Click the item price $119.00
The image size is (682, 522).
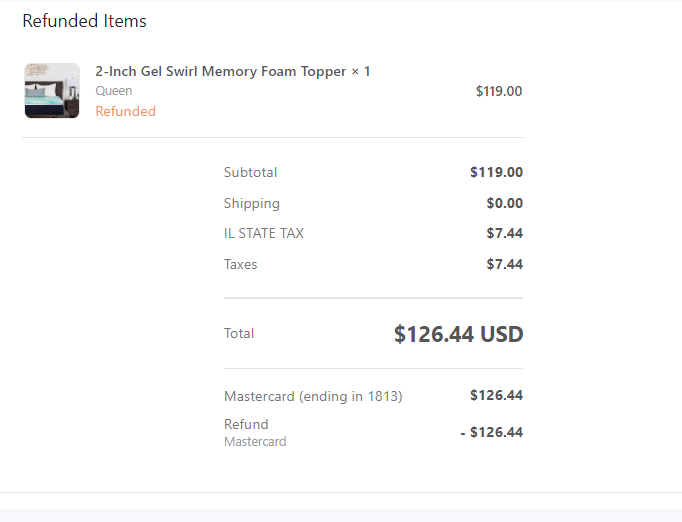pyautogui.click(x=499, y=91)
